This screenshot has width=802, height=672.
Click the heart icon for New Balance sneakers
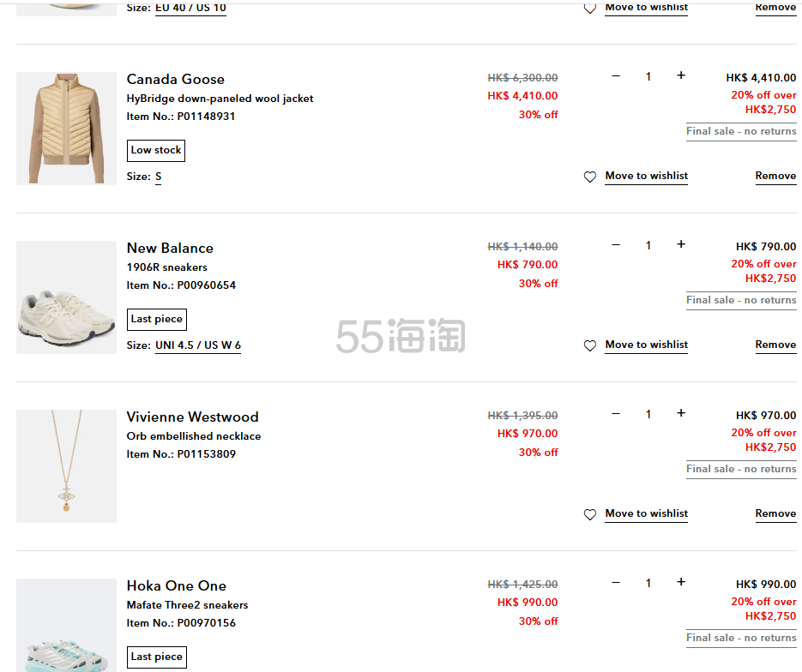(x=590, y=345)
